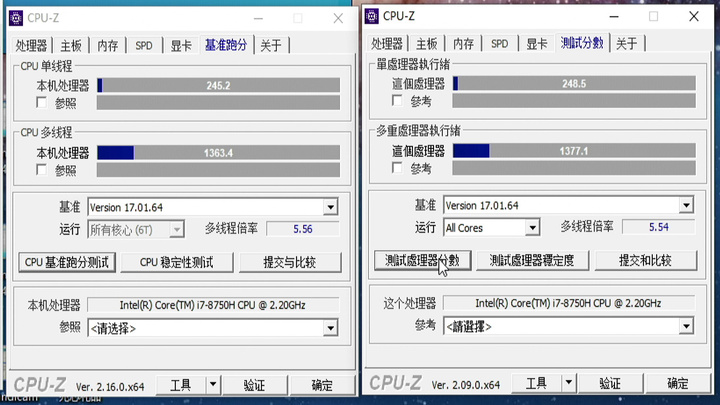The height and width of the screenshot is (405, 720).
Task: Tick 參考 checkbox under 單處理器執行緒
Action: [x=397, y=101]
